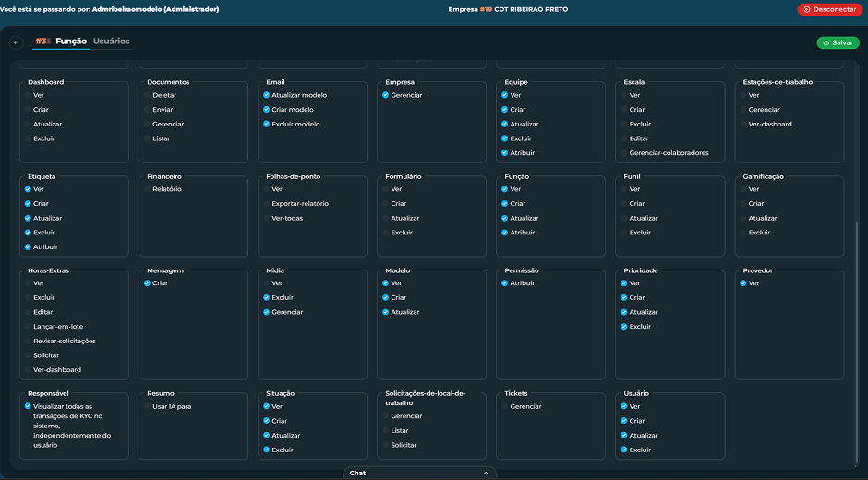This screenshot has width=868, height=480.
Task: Uncheck Email Atualizar modelo
Action: 266,95
